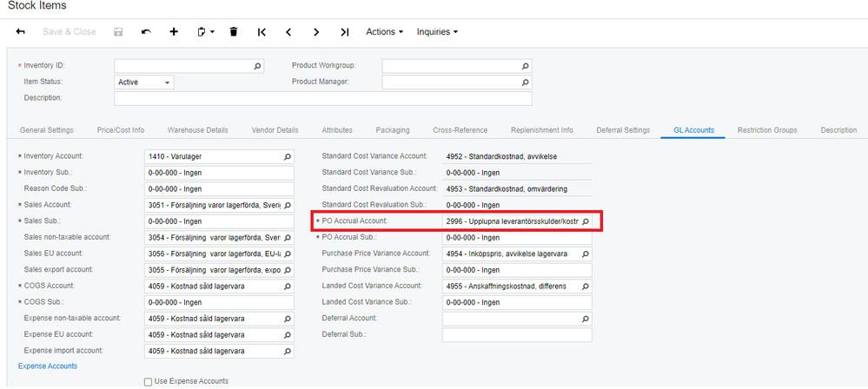Open the Warehouse Details tab

point(197,130)
